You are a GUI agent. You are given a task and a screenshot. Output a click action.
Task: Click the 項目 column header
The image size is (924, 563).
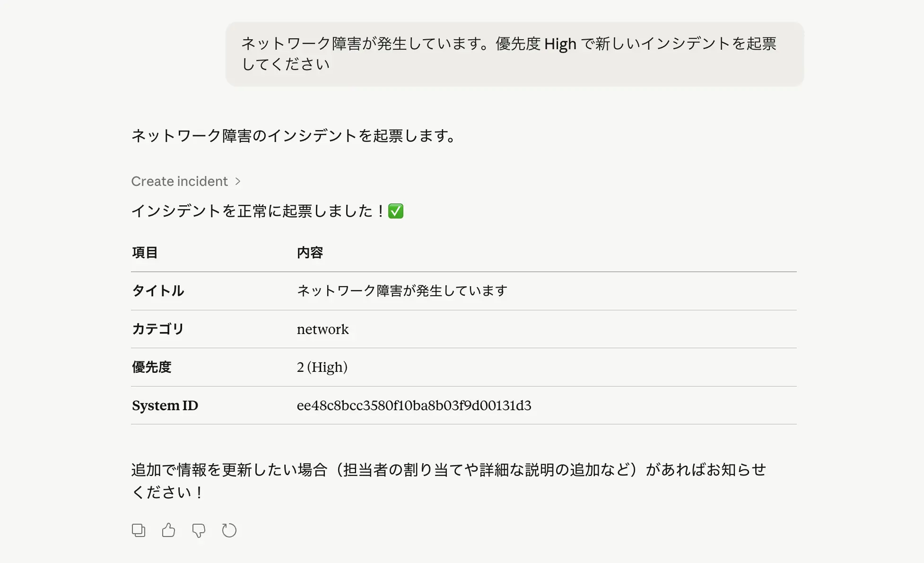[x=145, y=253]
